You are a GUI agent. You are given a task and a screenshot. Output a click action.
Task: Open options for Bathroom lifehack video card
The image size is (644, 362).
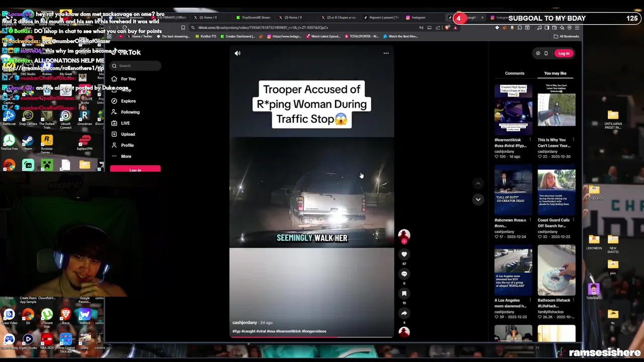click(573, 300)
